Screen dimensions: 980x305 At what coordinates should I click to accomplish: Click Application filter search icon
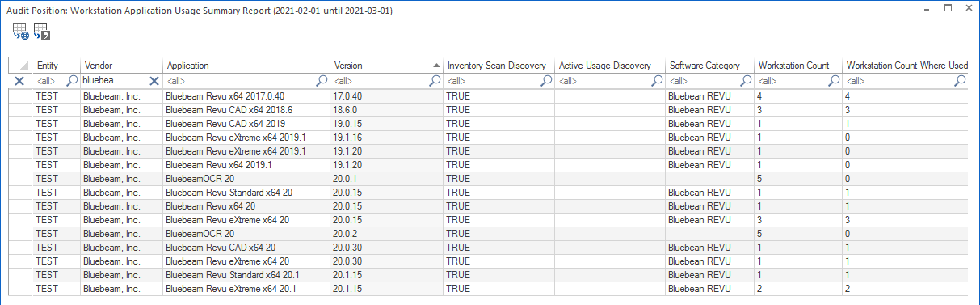tap(322, 81)
